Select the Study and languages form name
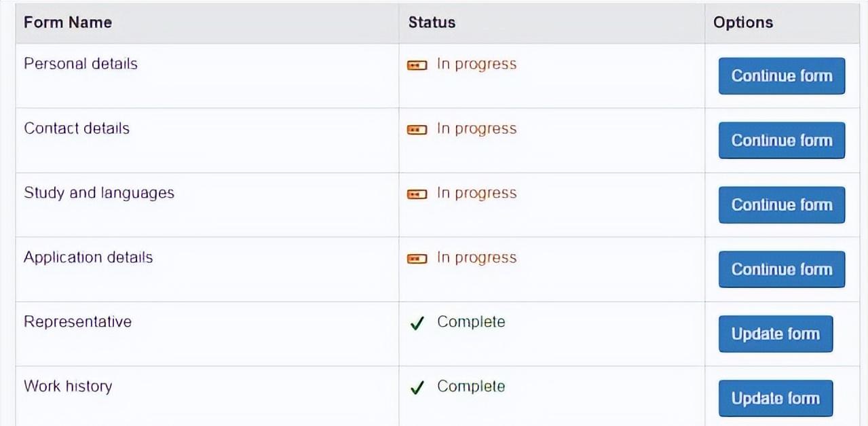 (x=99, y=193)
